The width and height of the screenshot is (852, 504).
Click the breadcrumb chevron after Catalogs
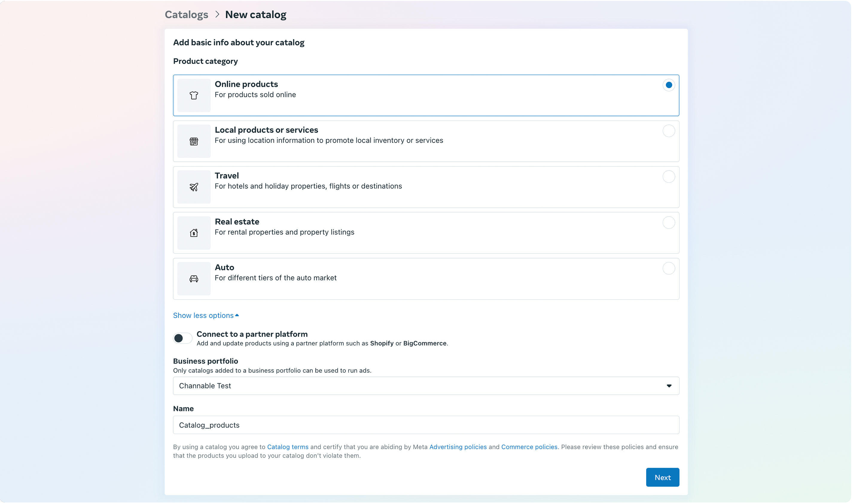tap(217, 14)
